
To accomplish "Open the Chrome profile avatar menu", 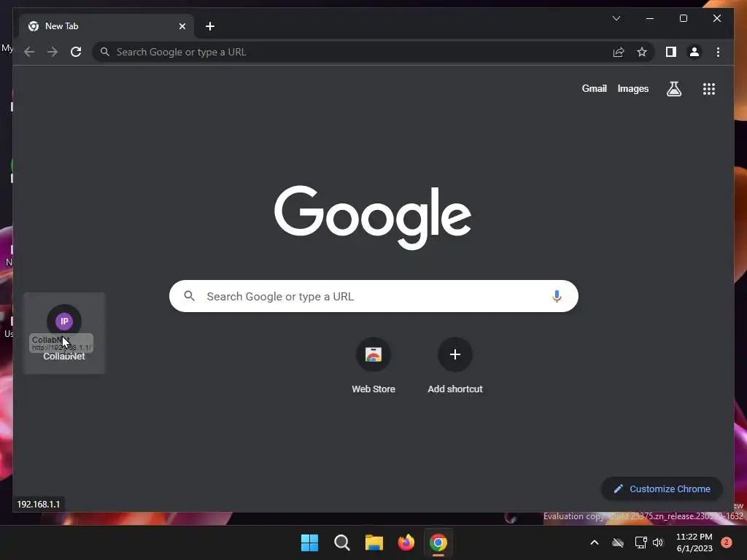I will [694, 52].
